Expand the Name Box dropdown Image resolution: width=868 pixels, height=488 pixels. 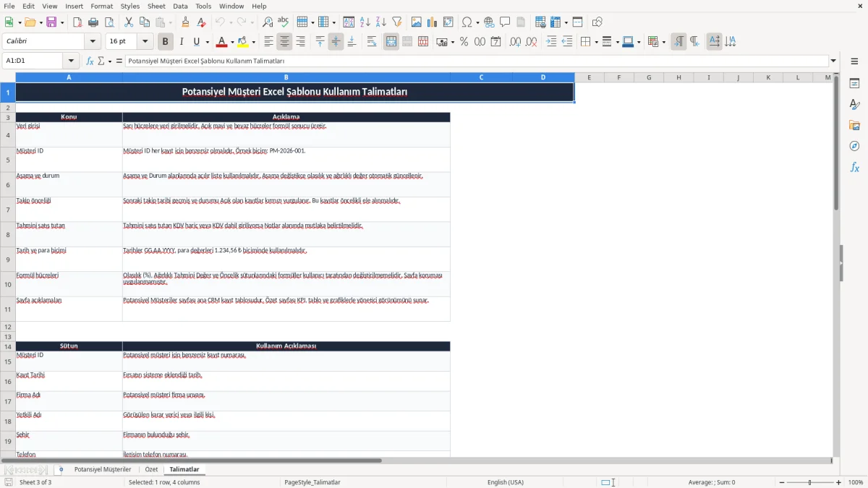tap(71, 61)
